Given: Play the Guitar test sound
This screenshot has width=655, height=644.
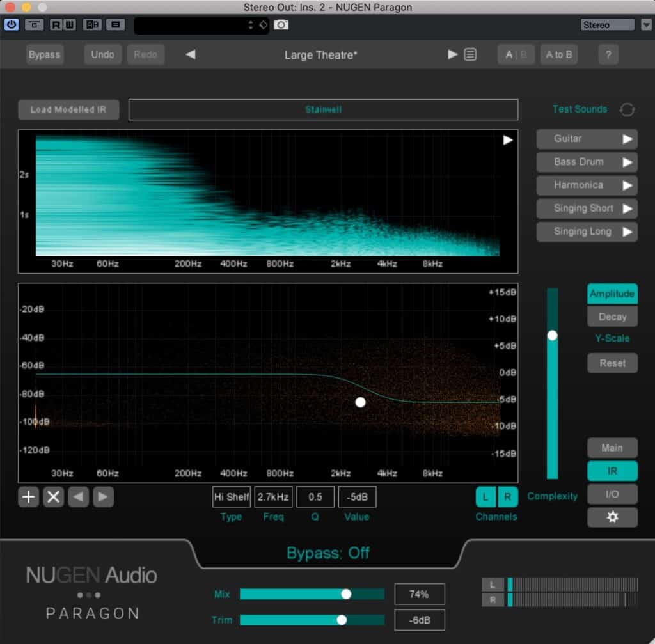Looking at the screenshot, I should [587, 139].
